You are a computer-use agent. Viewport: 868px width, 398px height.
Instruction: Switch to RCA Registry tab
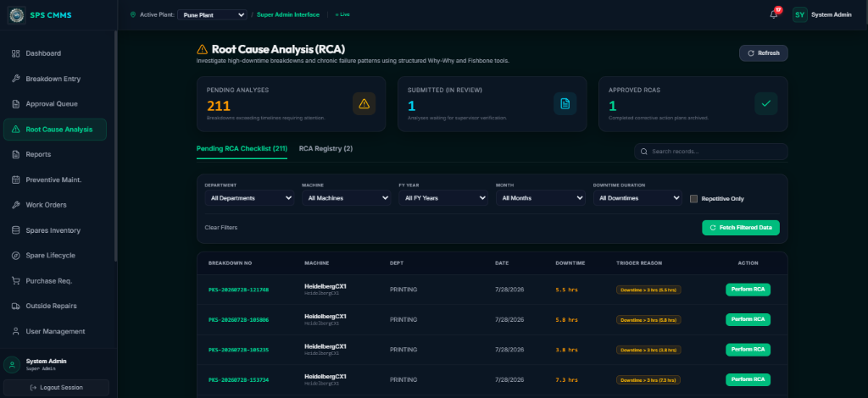[x=325, y=149]
